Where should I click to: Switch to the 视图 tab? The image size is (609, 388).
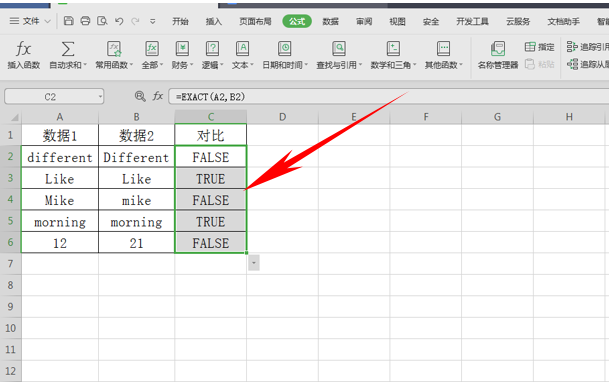point(397,21)
